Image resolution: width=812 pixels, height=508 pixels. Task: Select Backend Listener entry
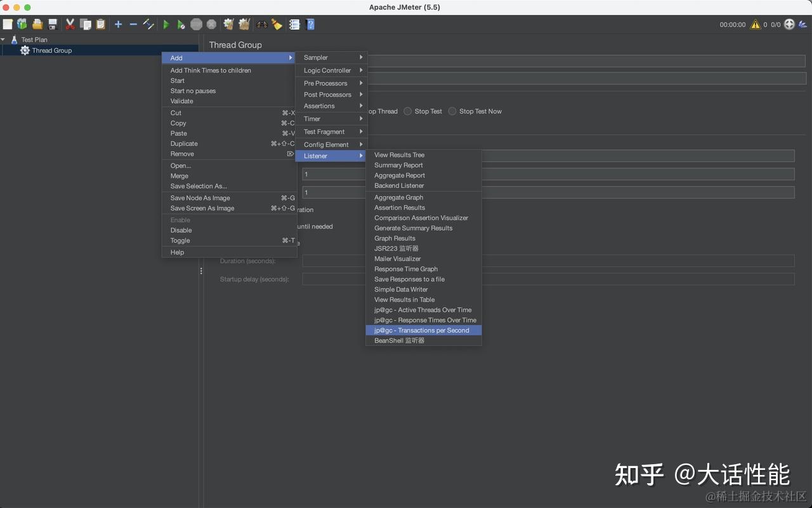pos(424,185)
